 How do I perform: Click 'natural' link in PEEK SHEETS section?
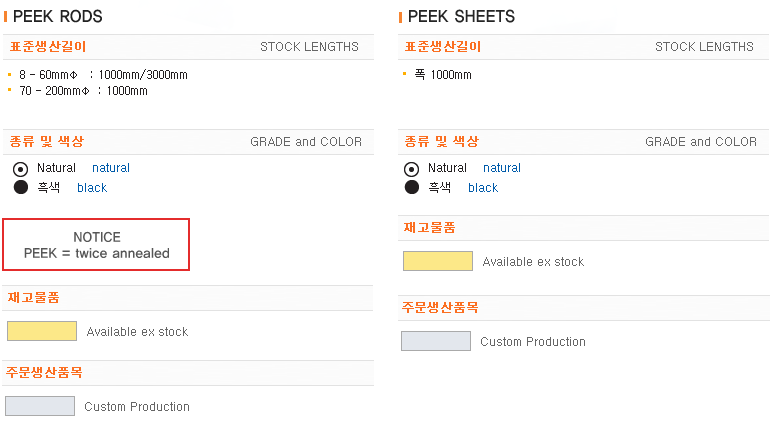(x=502, y=168)
